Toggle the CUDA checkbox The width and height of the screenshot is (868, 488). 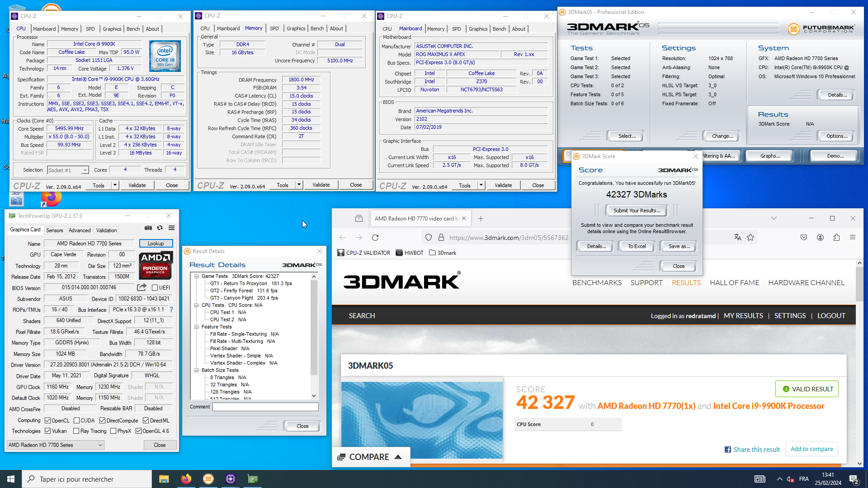(76, 420)
